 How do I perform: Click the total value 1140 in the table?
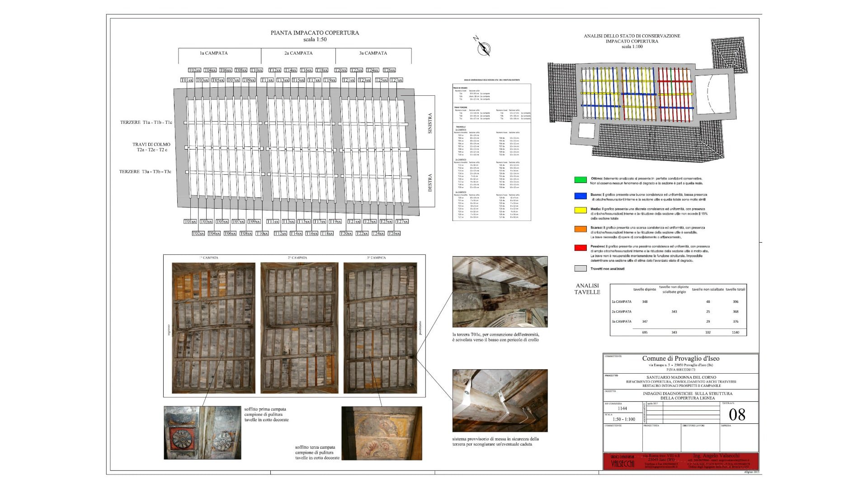736,332
